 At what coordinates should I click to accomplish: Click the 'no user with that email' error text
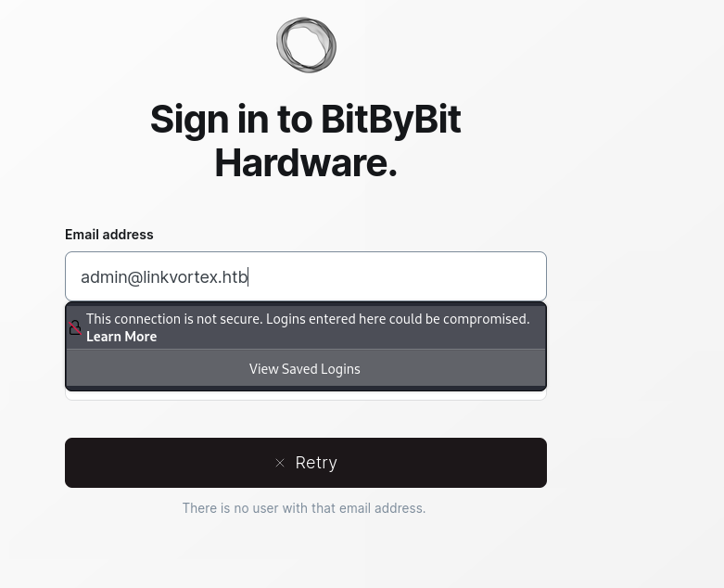tap(304, 508)
